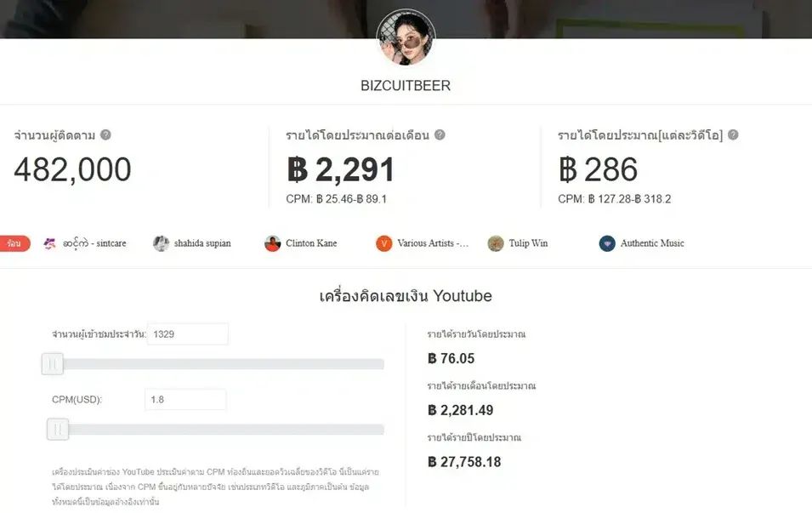812x513 pixels.
Task: Go to shahida supian channel link
Action: coord(202,243)
